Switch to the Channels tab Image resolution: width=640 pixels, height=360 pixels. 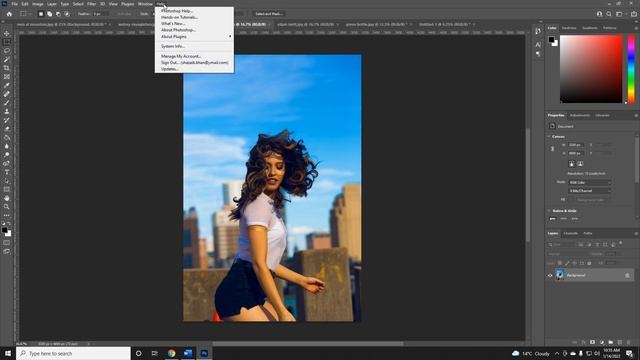click(x=571, y=233)
